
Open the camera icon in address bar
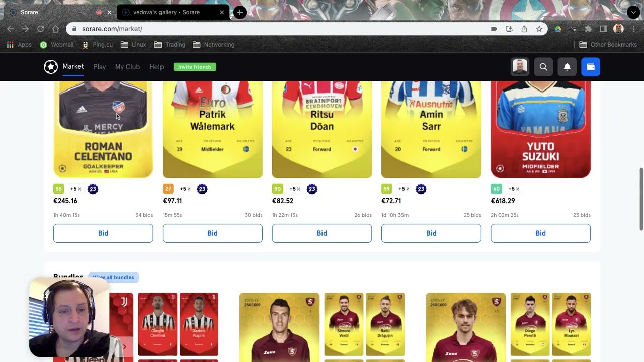tap(494, 29)
